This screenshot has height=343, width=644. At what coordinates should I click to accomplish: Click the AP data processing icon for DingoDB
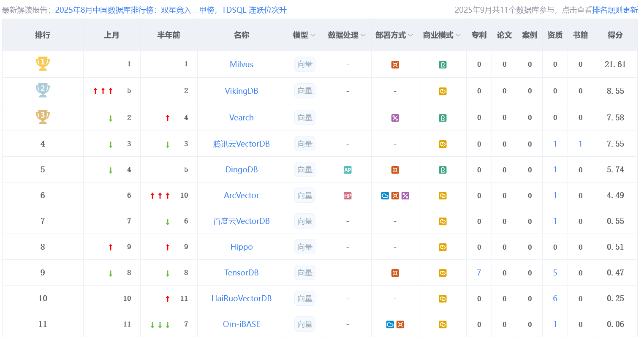point(348,170)
